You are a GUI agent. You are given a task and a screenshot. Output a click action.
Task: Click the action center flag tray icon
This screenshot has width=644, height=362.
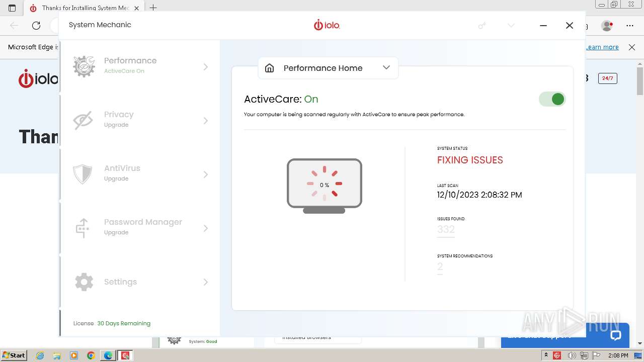[x=597, y=355]
